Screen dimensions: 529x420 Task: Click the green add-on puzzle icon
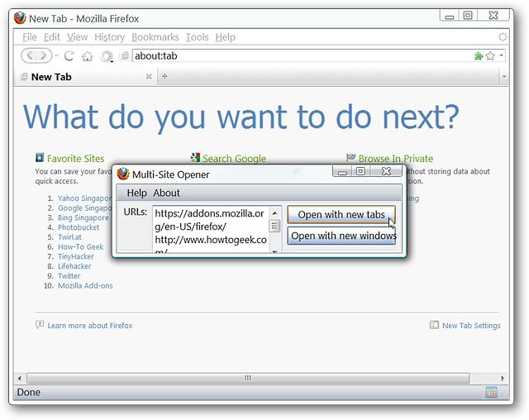[x=478, y=55]
